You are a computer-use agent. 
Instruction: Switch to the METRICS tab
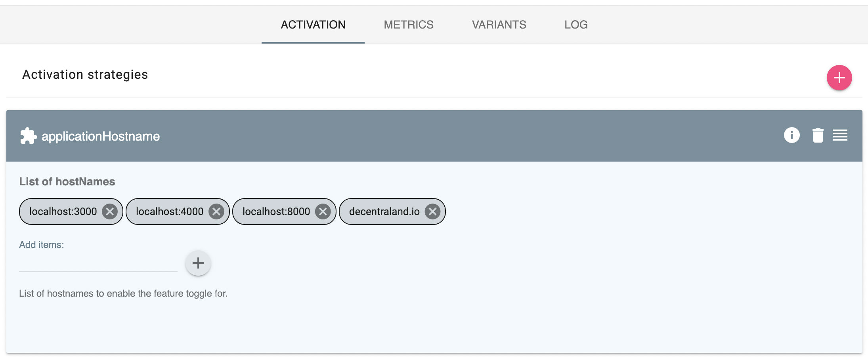408,25
